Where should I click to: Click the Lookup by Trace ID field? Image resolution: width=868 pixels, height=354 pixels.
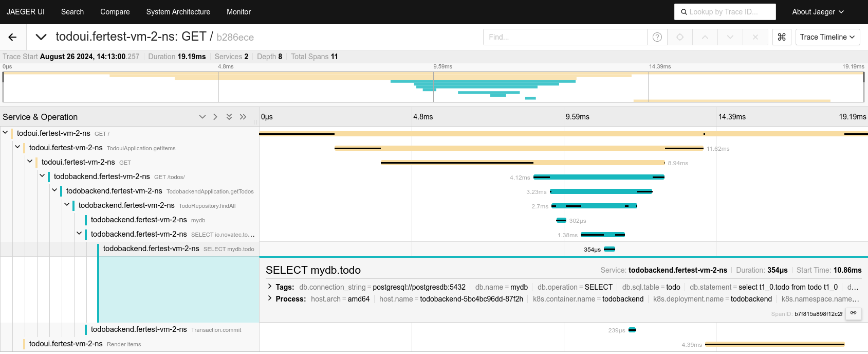pos(725,12)
